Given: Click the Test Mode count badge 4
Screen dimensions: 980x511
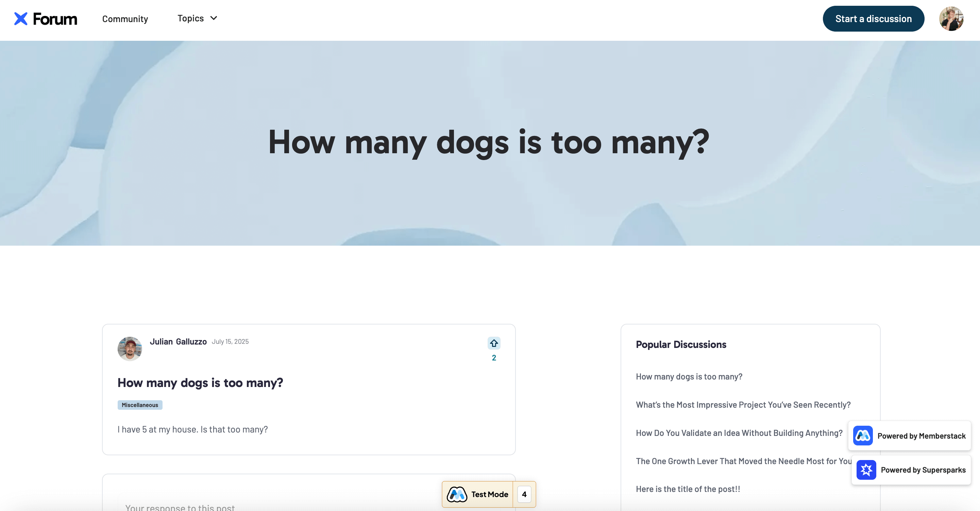Looking at the screenshot, I should coord(524,494).
